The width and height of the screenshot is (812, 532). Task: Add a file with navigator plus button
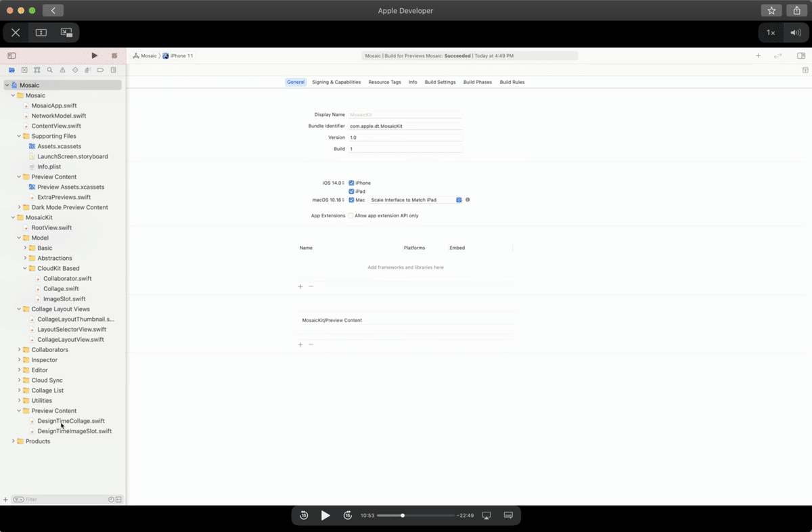point(5,500)
